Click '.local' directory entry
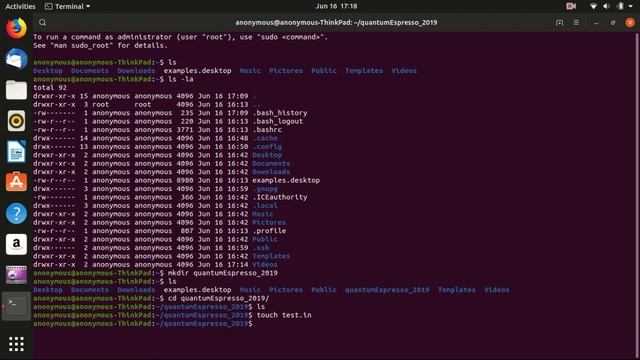Image resolution: width=640 pixels, height=360 pixels. click(265, 206)
